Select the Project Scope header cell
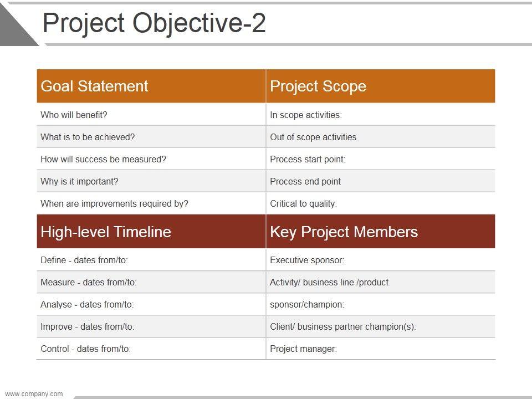Image resolution: width=532 pixels, height=399 pixels. click(318, 86)
